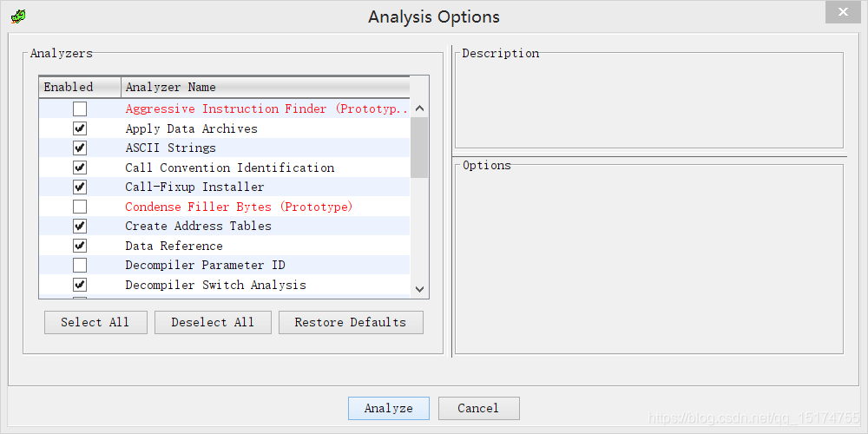Enable Condense Filler Bytes prototype checkbox
Screen dimensions: 868x434
(80, 207)
